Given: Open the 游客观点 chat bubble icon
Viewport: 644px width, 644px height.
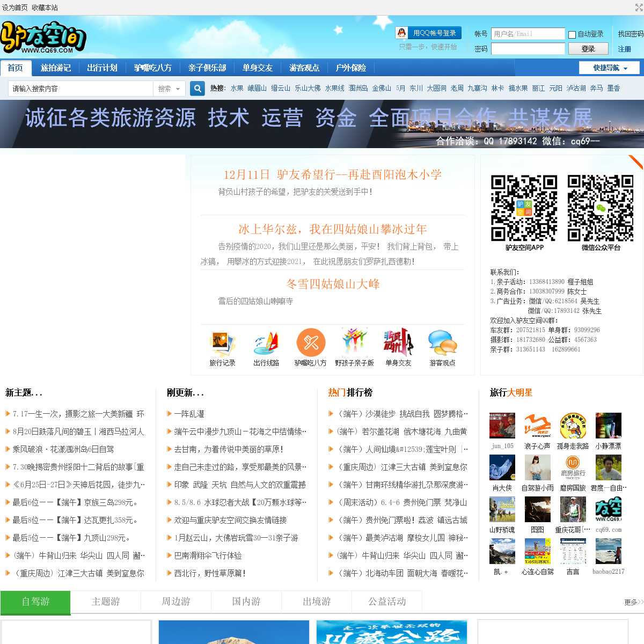Looking at the screenshot, I should point(442,343).
